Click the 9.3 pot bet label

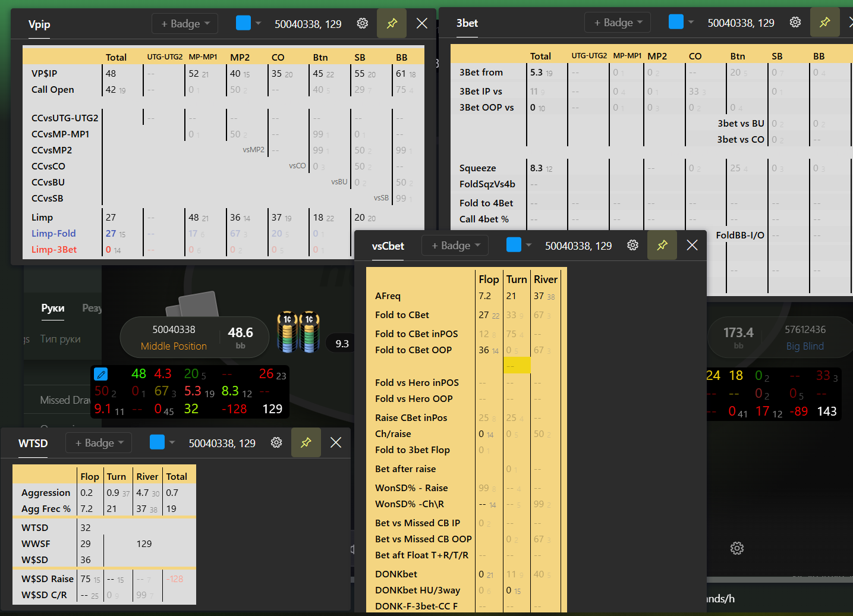[x=342, y=344]
